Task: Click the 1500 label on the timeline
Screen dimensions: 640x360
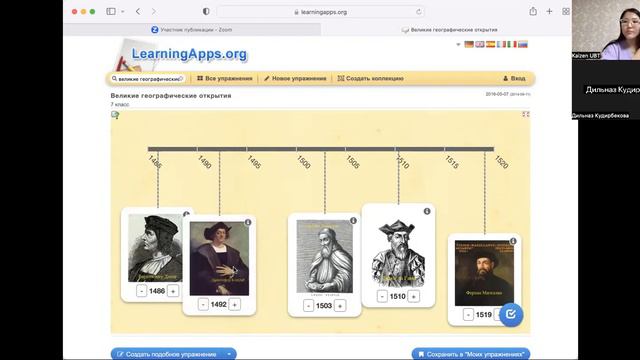Action: click(304, 162)
